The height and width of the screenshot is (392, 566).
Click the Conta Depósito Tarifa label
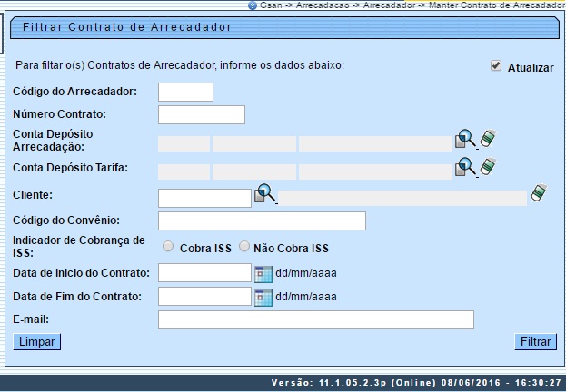(70, 168)
